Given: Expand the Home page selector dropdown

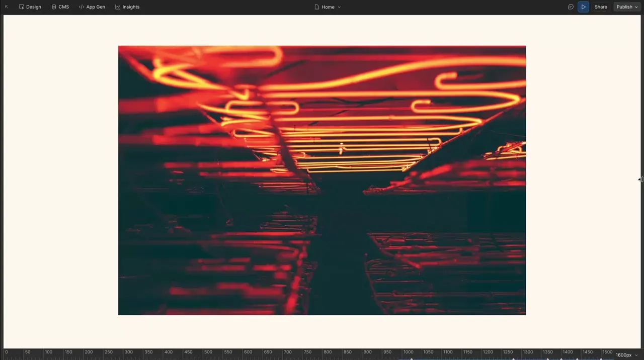Looking at the screenshot, I should (x=328, y=7).
